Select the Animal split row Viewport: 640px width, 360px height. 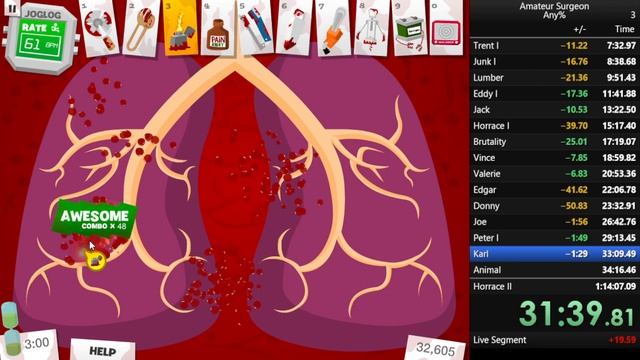(555, 270)
